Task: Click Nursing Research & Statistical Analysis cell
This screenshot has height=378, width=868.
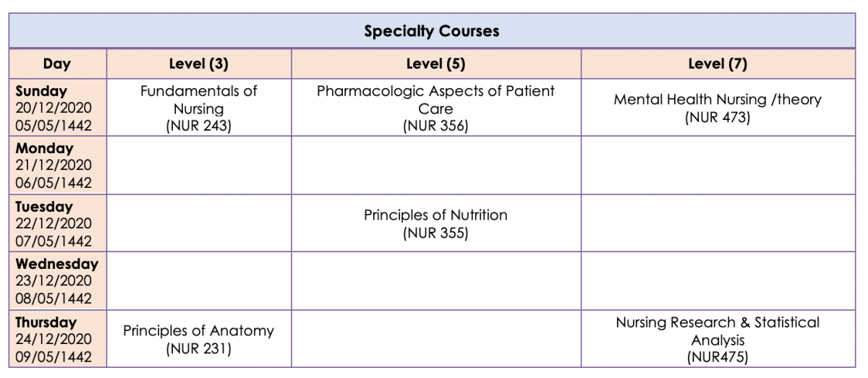Action: pos(718,339)
